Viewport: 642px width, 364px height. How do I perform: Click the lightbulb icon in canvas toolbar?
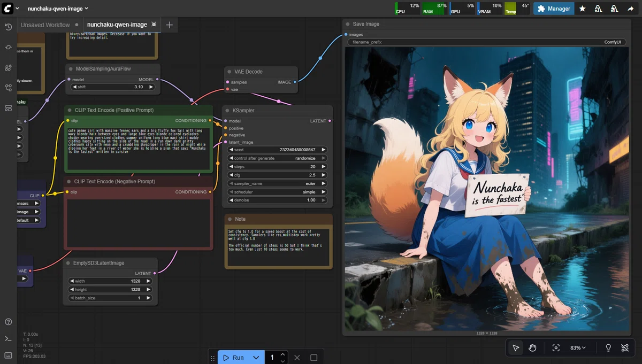(608, 347)
